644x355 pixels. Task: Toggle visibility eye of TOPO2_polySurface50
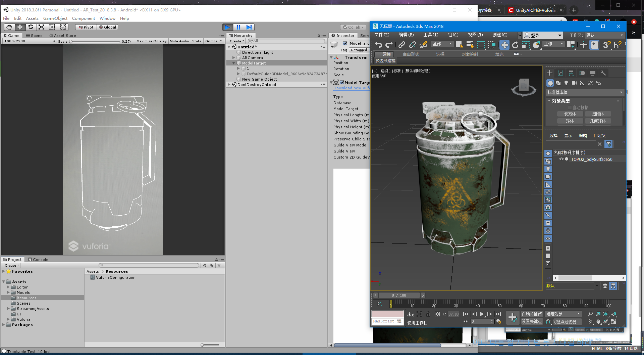tap(561, 159)
